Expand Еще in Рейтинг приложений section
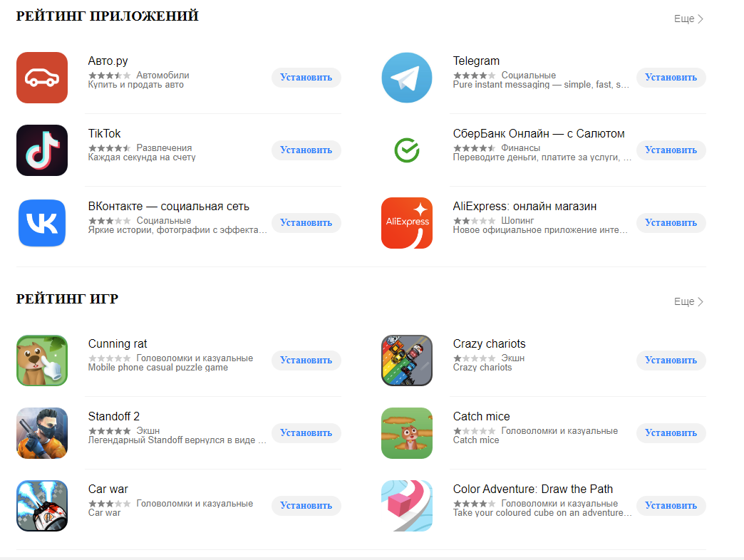Viewport: 744px width, 560px height. pyautogui.click(x=688, y=19)
